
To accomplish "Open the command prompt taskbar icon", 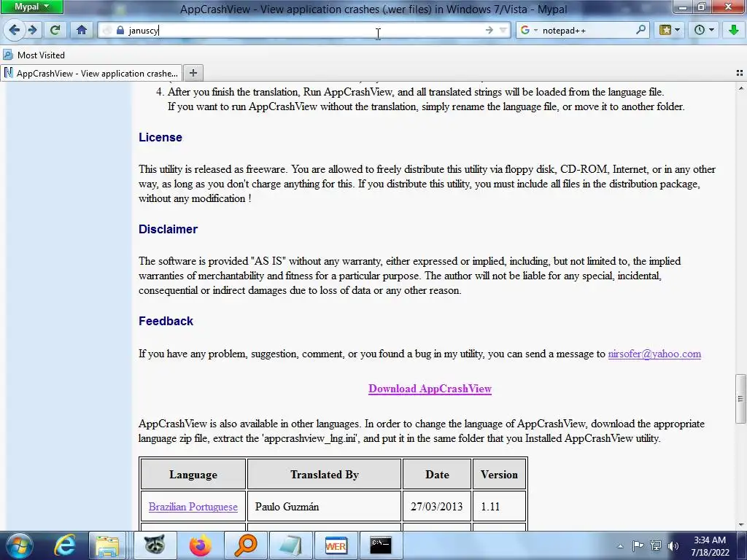I will coord(381,545).
